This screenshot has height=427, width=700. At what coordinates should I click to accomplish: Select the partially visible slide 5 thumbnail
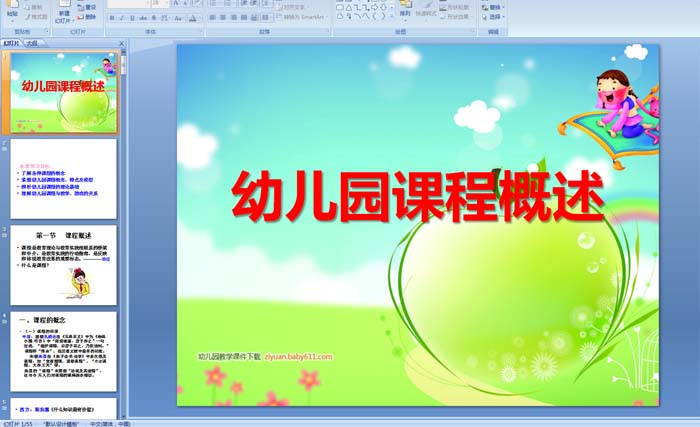coord(64,408)
